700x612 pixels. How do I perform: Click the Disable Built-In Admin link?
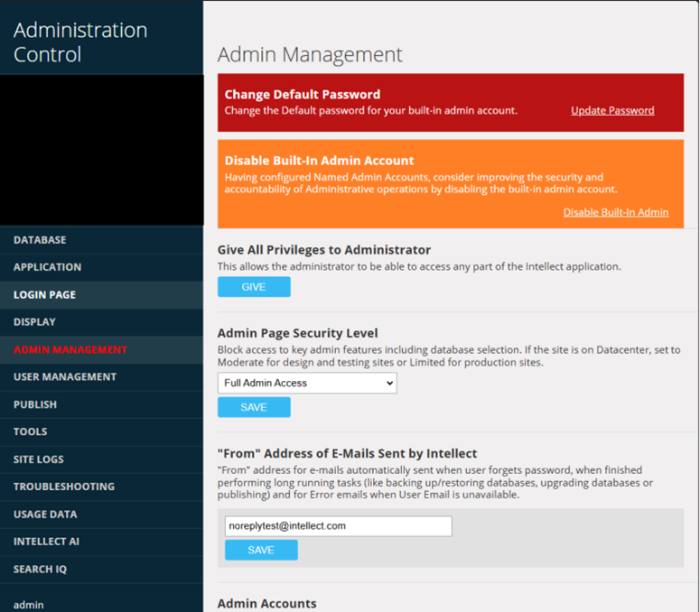coord(616,212)
